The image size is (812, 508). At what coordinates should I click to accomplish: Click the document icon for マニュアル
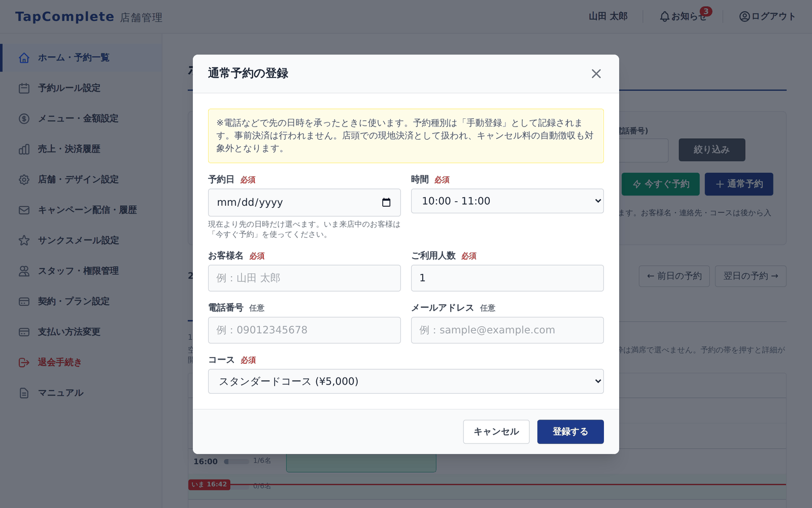coord(24,393)
